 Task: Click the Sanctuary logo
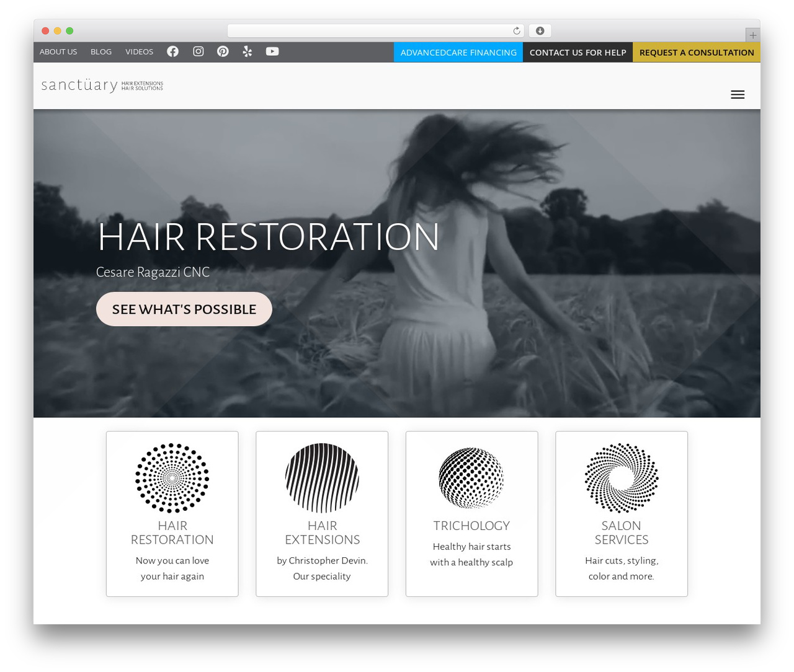click(x=102, y=86)
